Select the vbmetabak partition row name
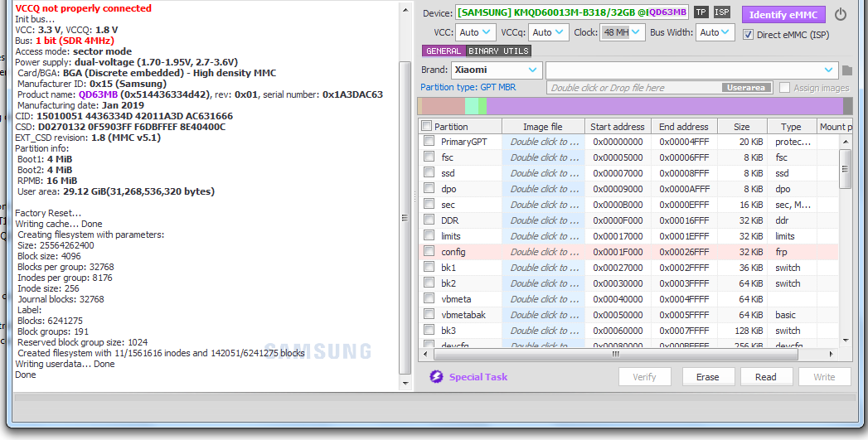 click(x=463, y=315)
